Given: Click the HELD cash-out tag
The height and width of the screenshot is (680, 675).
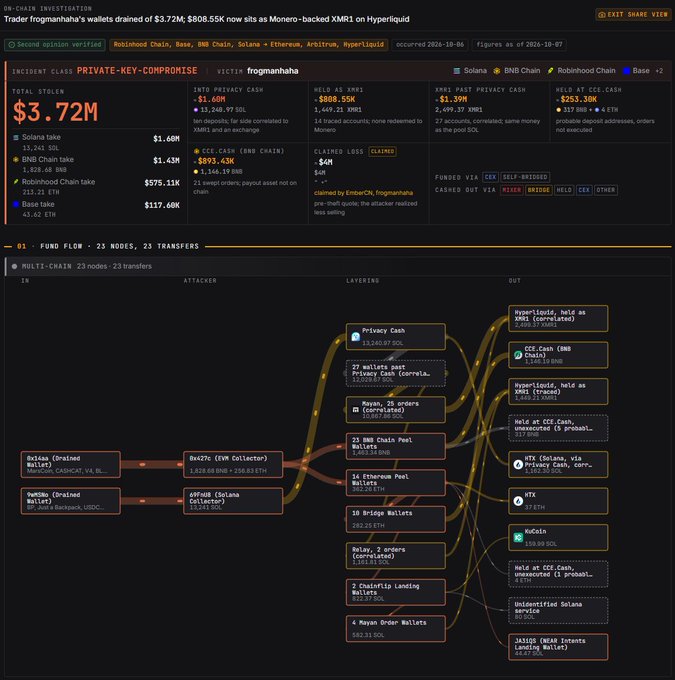Looking at the screenshot, I should point(564,190).
